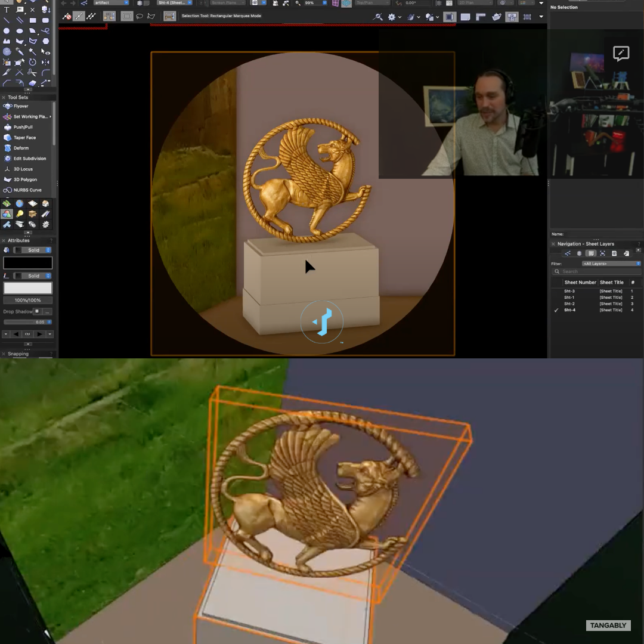The width and height of the screenshot is (644, 644).
Task: Switch to Polygonal Marquee selection mode
Action: pos(151,17)
